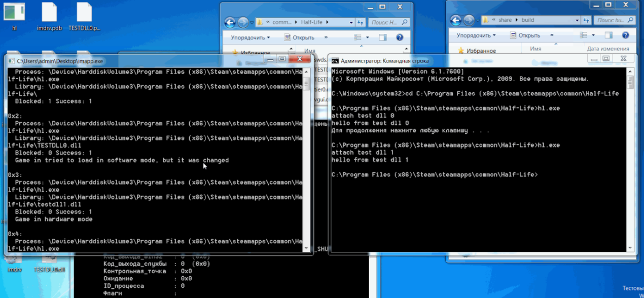Open view options dropdown in build window
The width and height of the screenshot is (644, 298).
coord(594,35)
